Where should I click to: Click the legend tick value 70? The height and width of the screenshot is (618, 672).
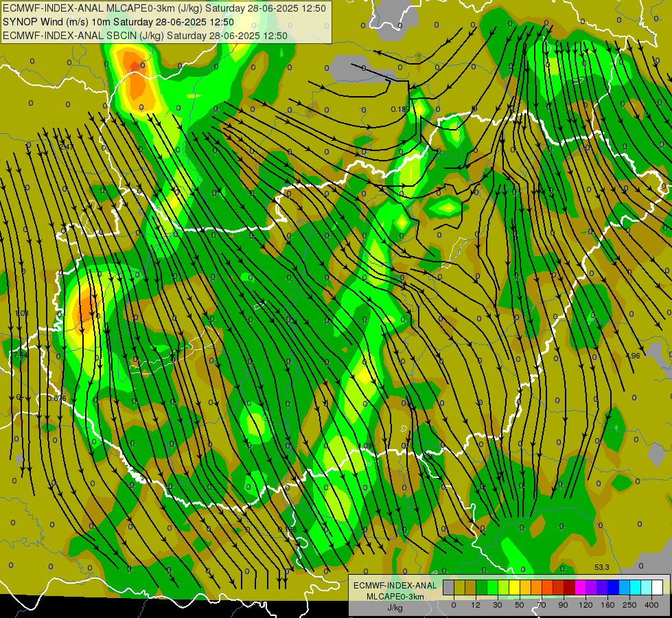click(542, 605)
